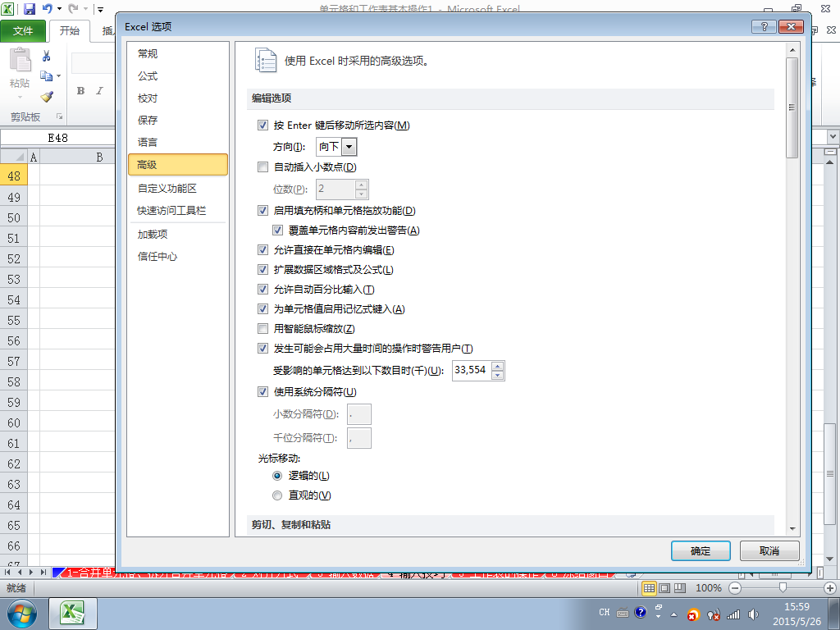Viewport: 840px width, 630px height.
Task: Open Customize Quick Access Toolbar dropdown
Action: [x=100, y=9]
